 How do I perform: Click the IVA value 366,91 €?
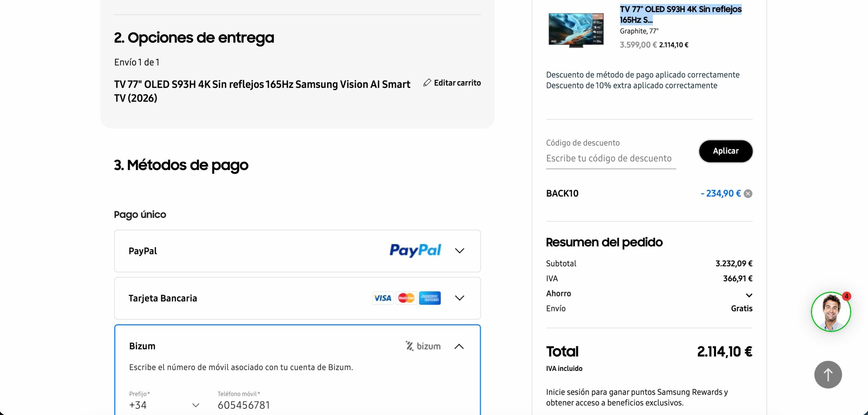[x=737, y=278]
